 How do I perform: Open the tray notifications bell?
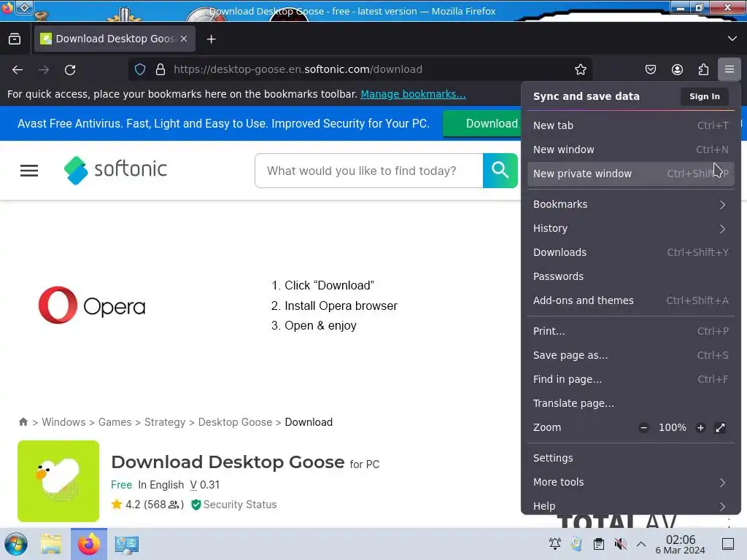[555, 544]
